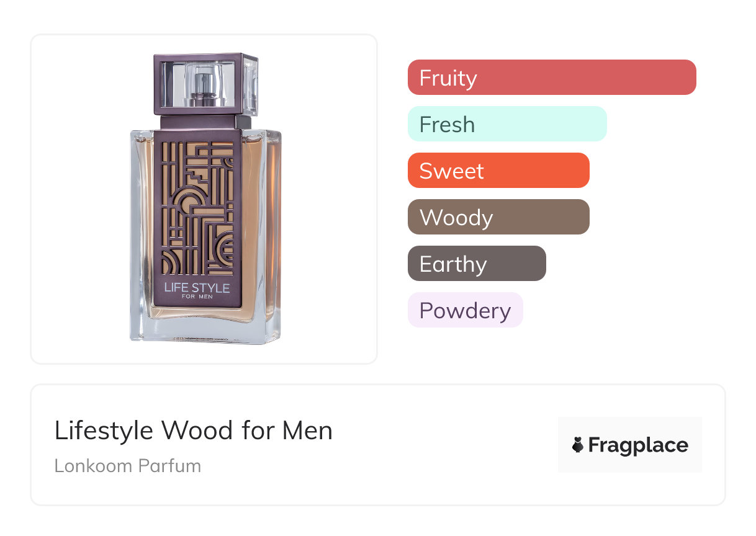Viewport: 756px width, 536px height.
Task: Click the word Powdery in the bottom bar
Action: pos(465,311)
